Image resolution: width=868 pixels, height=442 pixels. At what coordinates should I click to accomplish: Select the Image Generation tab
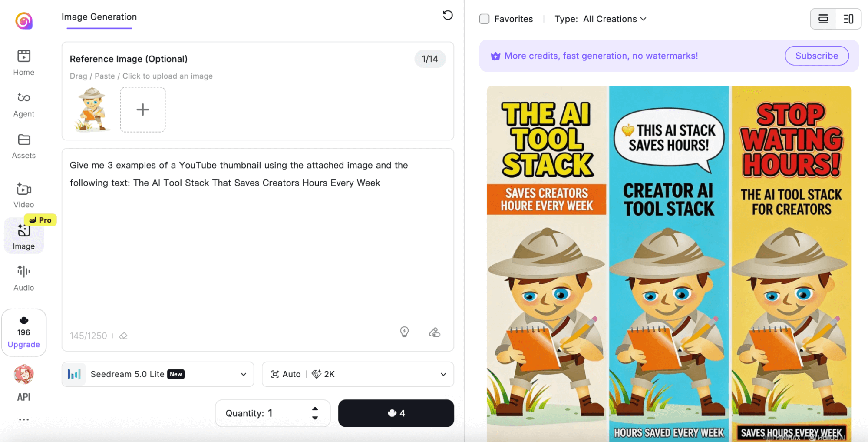[99, 17]
